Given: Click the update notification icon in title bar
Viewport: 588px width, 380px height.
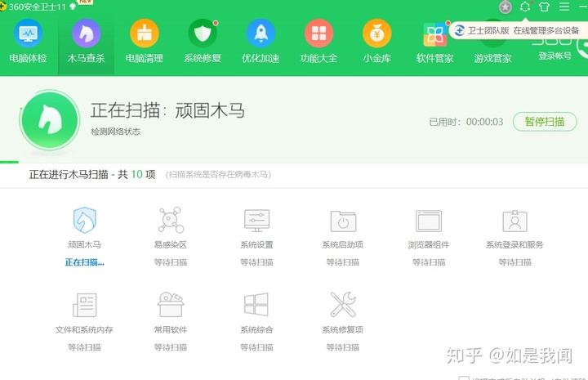Looking at the screenshot, I should click(x=525, y=7).
